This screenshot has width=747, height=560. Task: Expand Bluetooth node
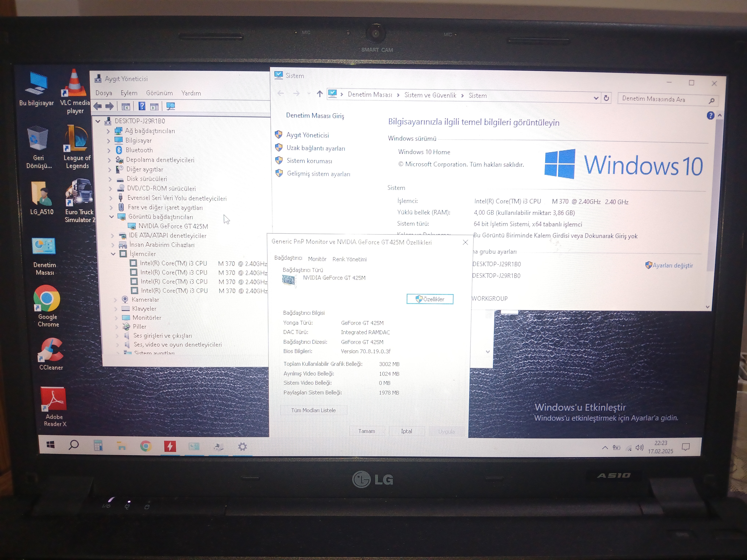click(109, 150)
